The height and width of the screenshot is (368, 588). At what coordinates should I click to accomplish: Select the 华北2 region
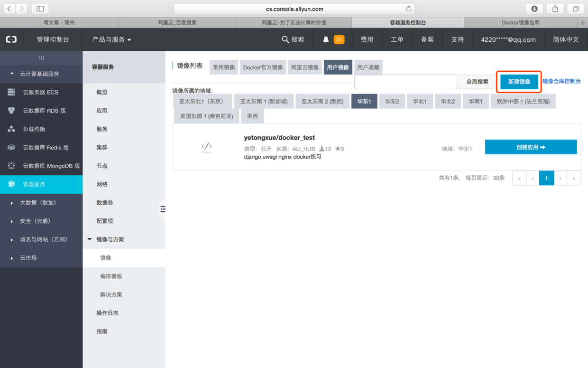pyautogui.click(x=448, y=101)
